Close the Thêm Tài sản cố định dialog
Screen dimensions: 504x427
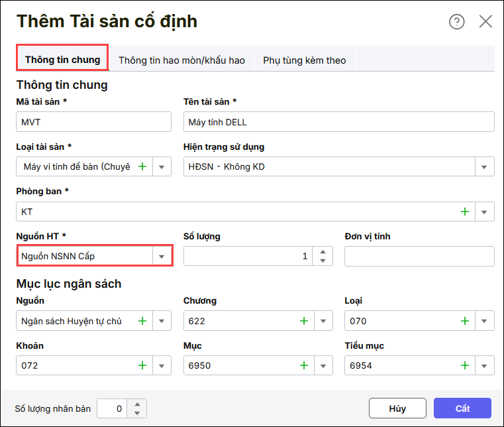pyautogui.click(x=485, y=22)
